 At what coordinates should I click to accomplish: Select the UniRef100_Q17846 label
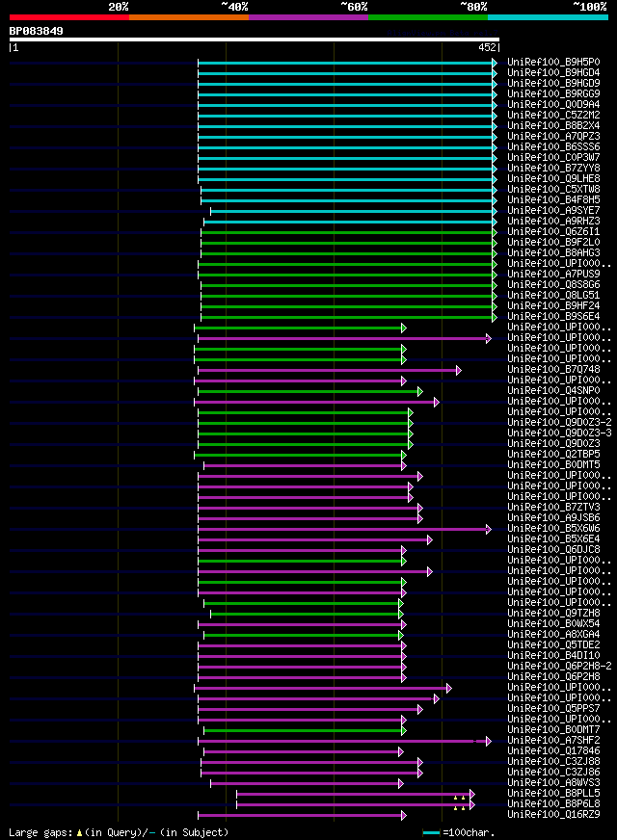pyautogui.click(x=553, y=751)
